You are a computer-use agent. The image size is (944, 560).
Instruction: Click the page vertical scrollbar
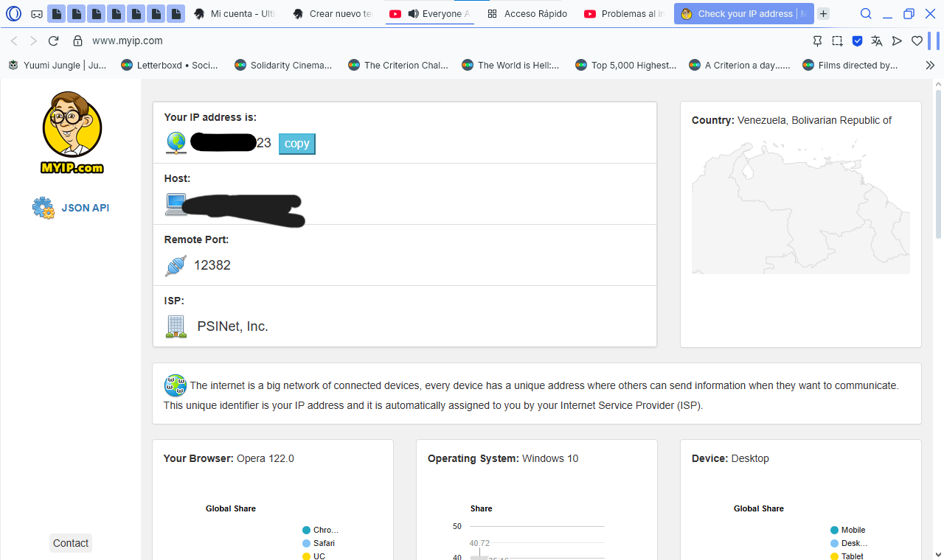coord(938,162)
